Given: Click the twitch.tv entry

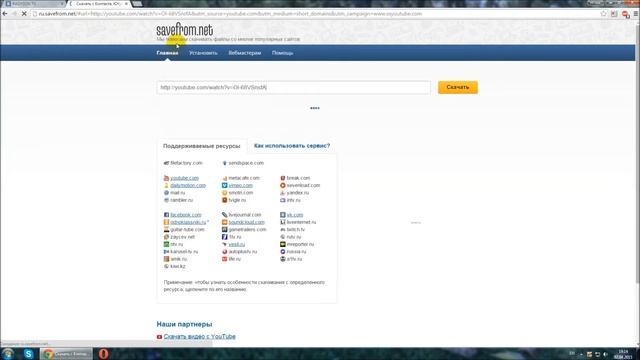Looking at the screenshot, I should tap(296, 229).
